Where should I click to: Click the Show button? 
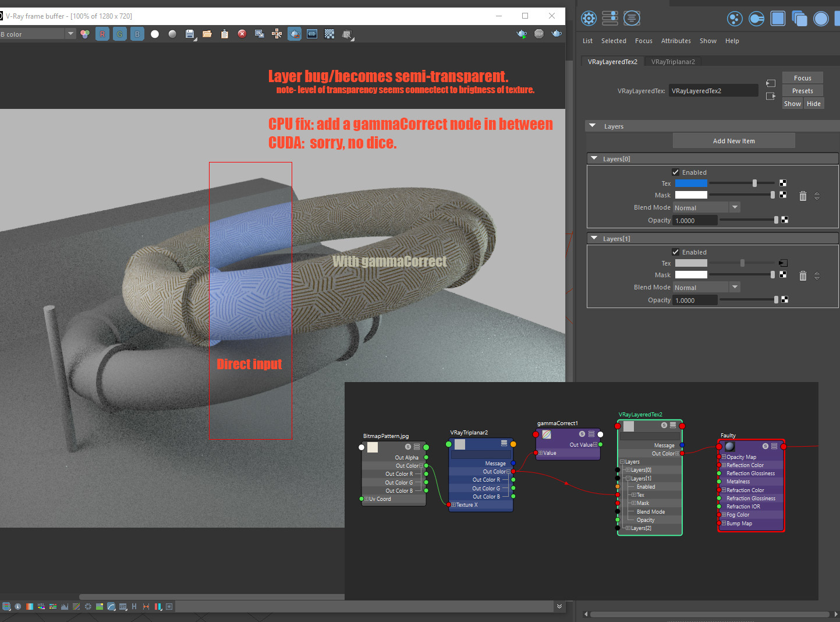click(x=792, y=104)
